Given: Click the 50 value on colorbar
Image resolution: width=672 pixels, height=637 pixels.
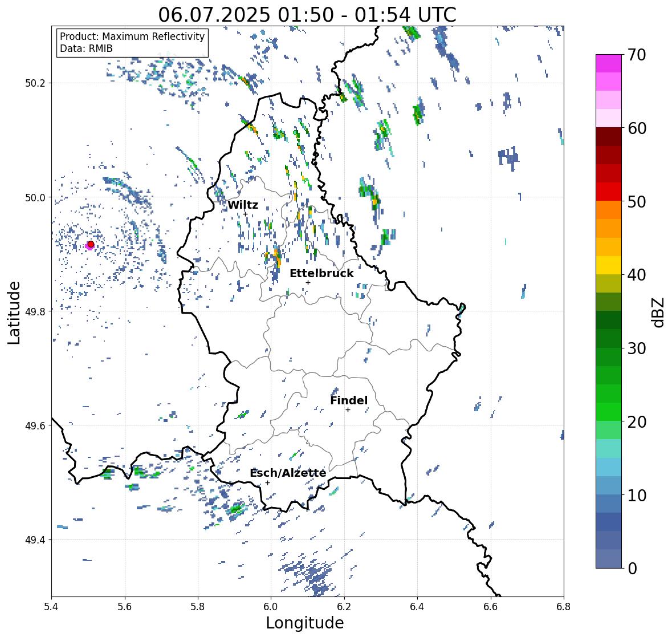Looking at the screenshot, I should (x=637, y=201).
